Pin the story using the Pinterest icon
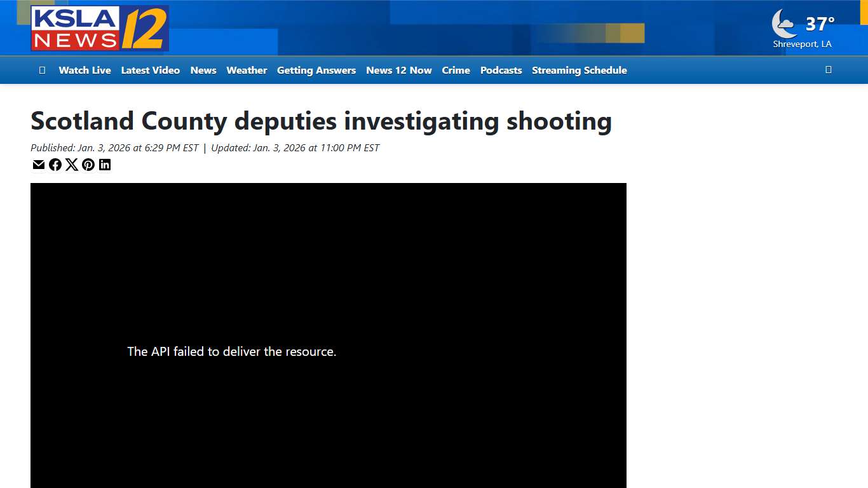This screenshot has height=488, width=868. tap(88, 165)
